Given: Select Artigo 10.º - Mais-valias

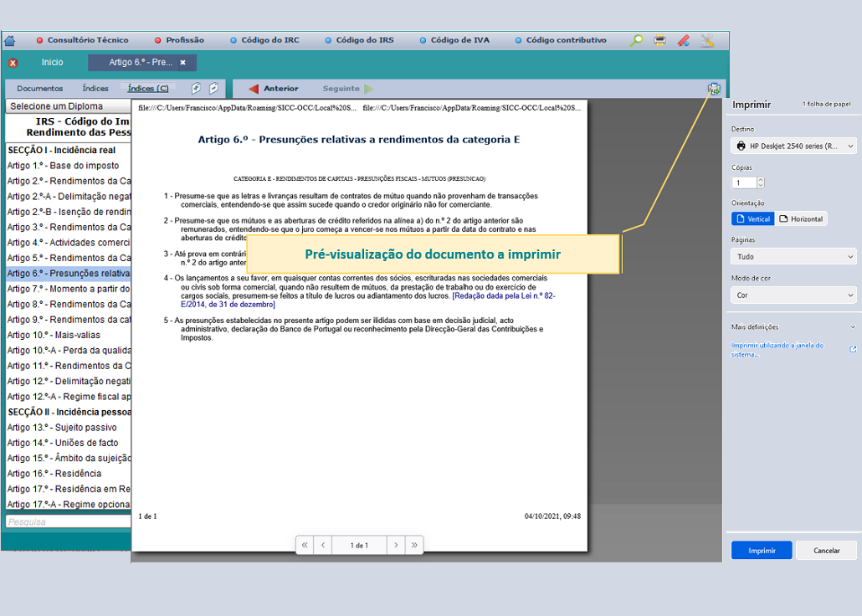Looking at the screenshot, I should (x=54, y=335).
